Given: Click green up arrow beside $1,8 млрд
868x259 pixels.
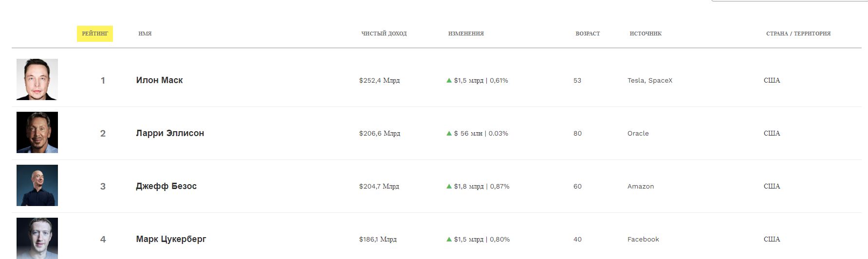Looking at the screenshot, I should tap(449, 186).
